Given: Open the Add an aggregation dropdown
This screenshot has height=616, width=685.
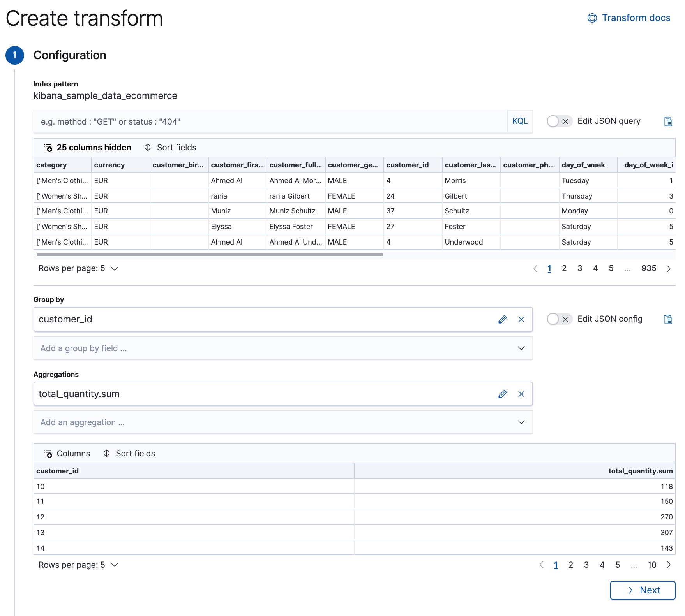Looking at the screenshot, I should [x=283, y=422].
